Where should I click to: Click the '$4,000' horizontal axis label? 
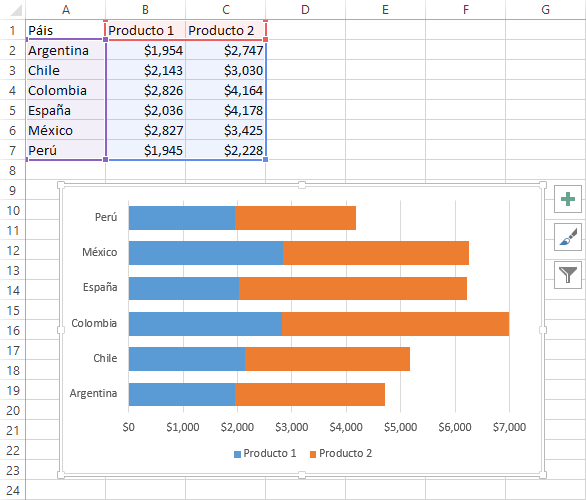point(346,427)
